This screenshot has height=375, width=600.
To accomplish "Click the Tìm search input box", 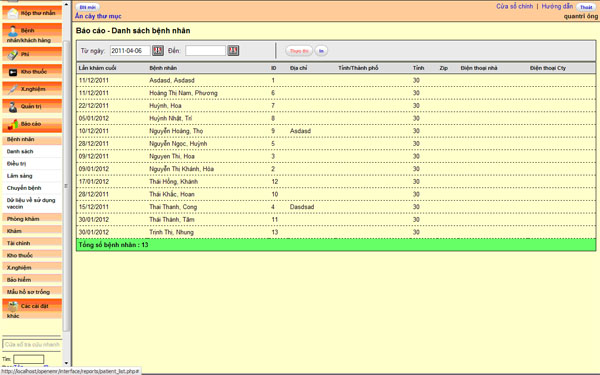I will pyautogui.click(x=29, y=359).
